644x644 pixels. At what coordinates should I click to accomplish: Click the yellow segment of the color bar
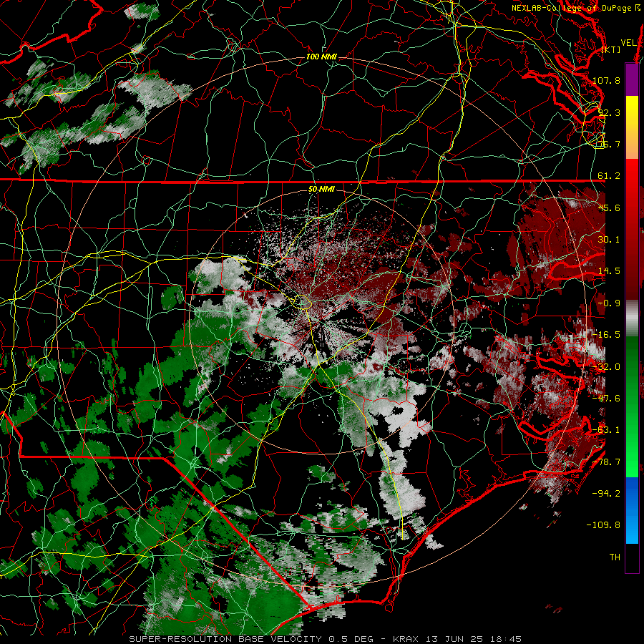pyautogui.click(x=632, y=127)
